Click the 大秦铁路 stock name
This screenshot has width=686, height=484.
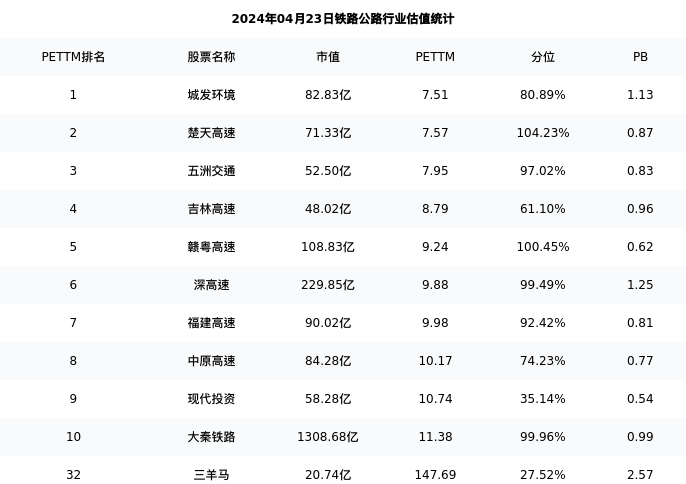[211, 437]
